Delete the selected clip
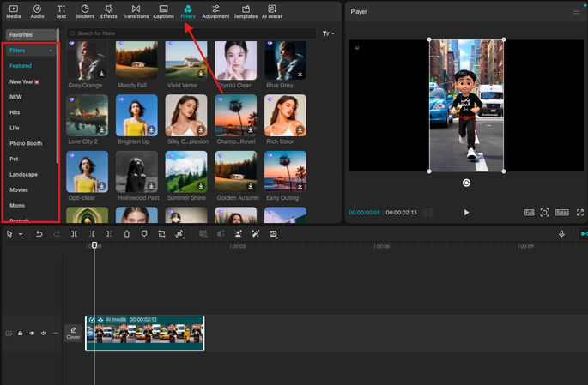Image resolution: width=588 pixels, height=385 pixels. [127, 234]
